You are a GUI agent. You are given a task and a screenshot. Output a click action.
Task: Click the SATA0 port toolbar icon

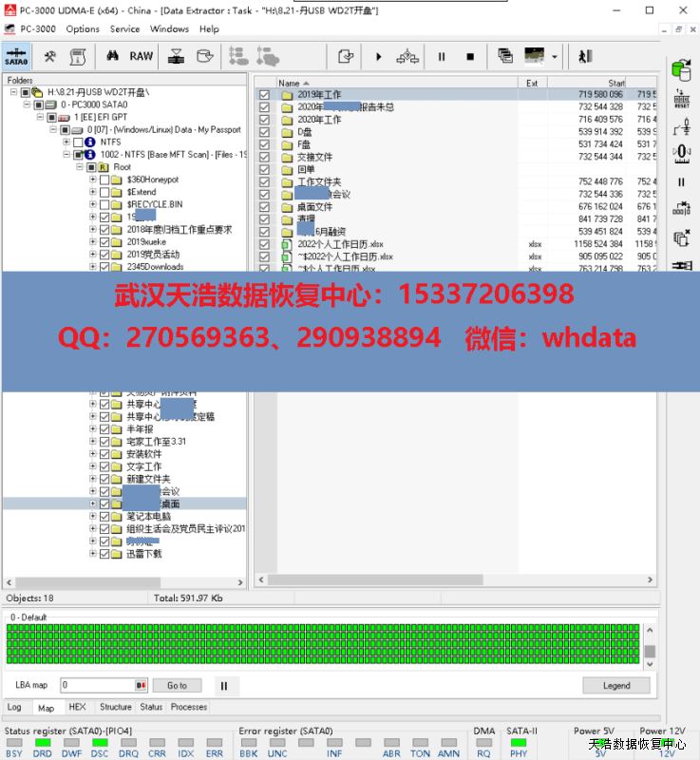16,56
